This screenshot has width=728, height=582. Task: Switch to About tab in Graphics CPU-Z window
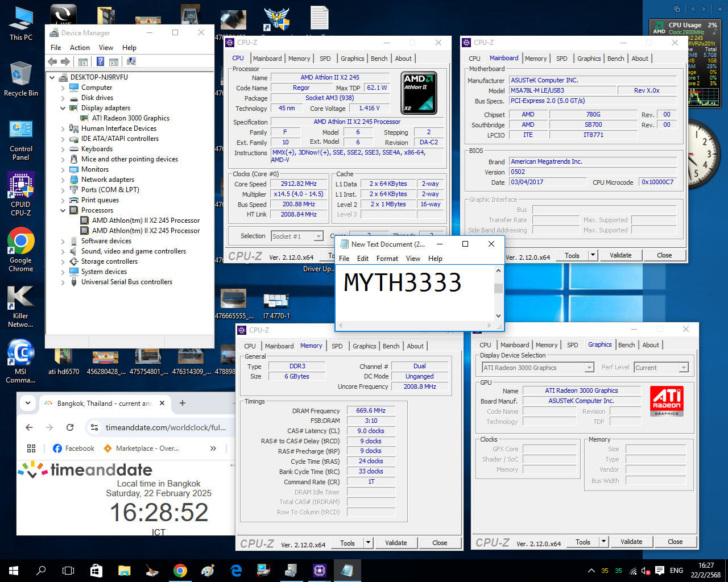(651, 345)
